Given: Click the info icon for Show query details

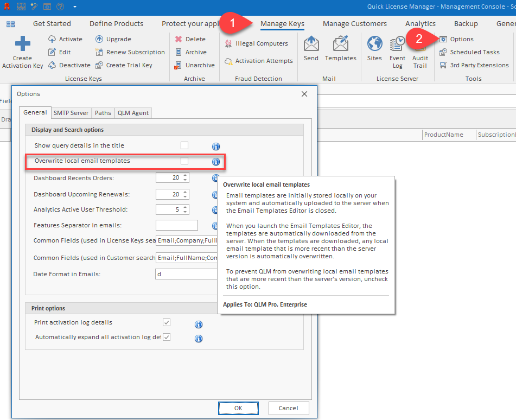Looking at the screenshot, I should (x=216, y=147).
